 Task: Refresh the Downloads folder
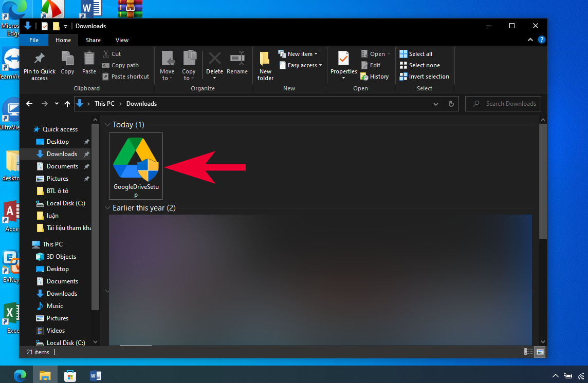(451, 104)
